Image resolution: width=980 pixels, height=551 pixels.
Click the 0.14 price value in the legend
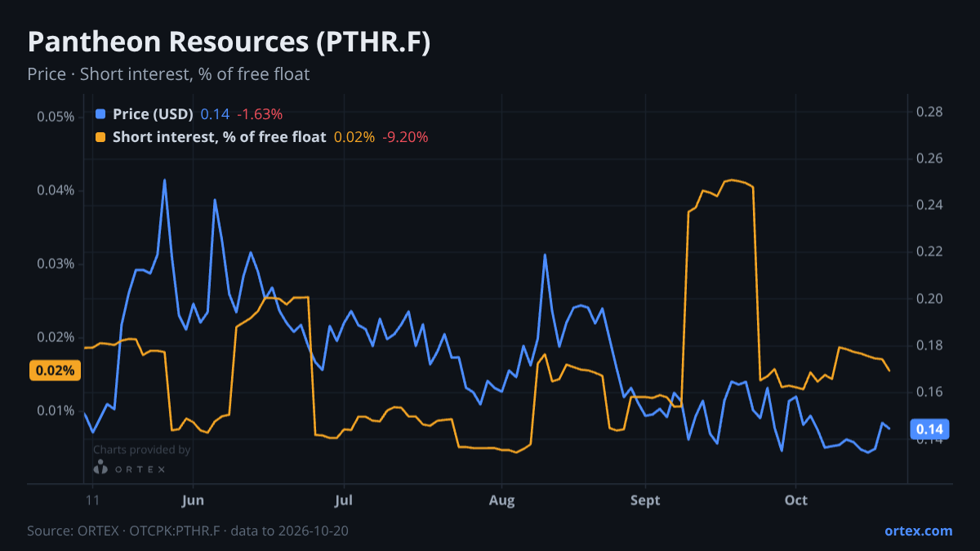(x=216, y=114)
